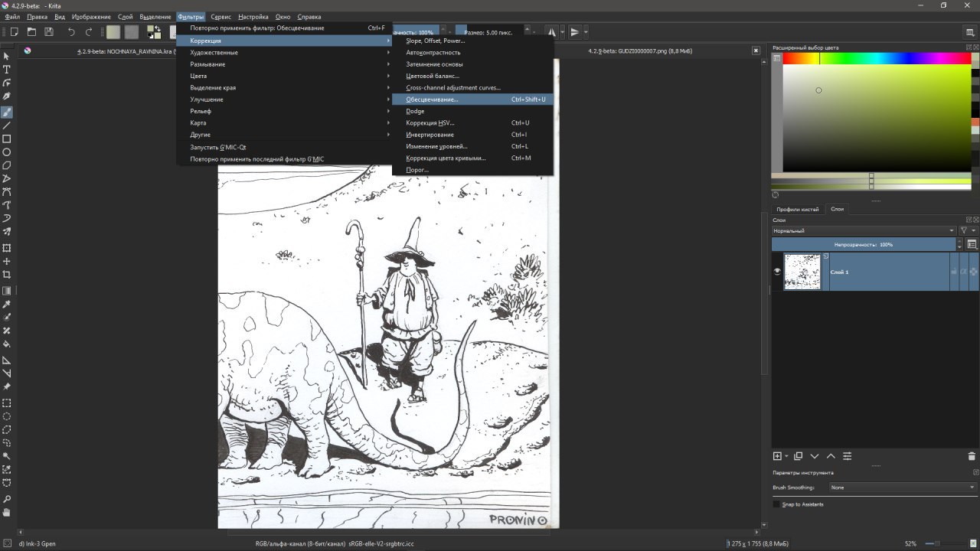Choose Порог… filter entry
The image size is (980, 551).
(x=472, y=170)
